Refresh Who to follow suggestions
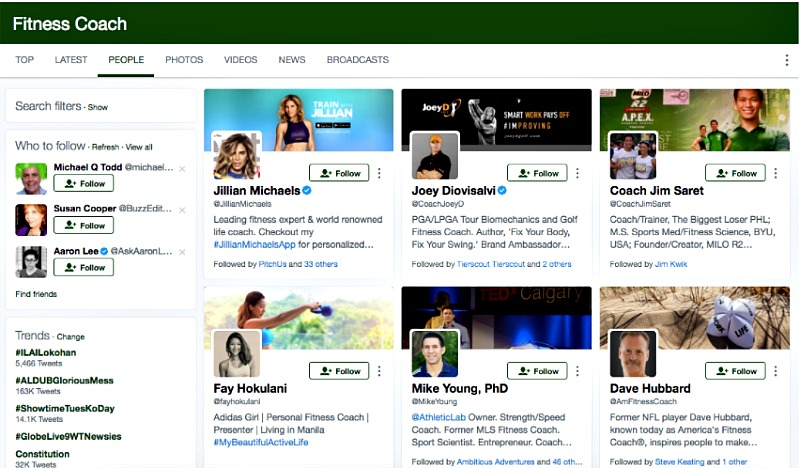 click(x=105, y=147)
